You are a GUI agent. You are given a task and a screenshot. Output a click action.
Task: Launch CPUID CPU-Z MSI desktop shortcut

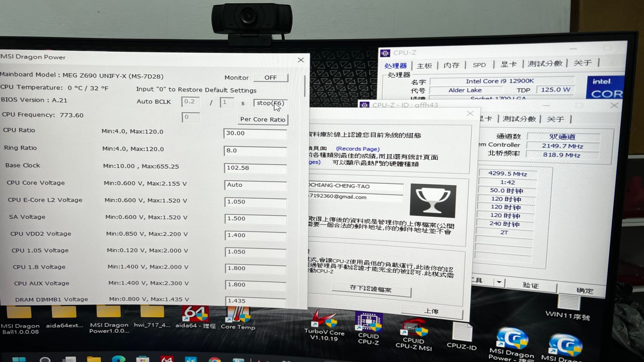414,335
